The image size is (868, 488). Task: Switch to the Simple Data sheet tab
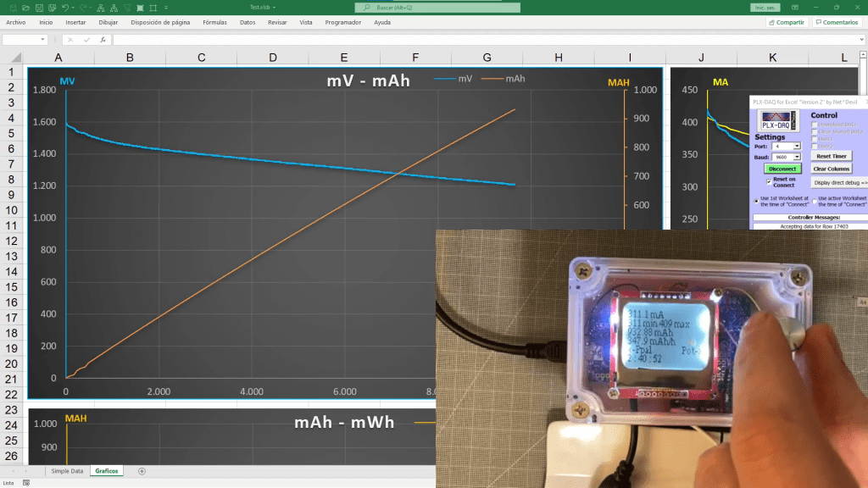point(67,470)
